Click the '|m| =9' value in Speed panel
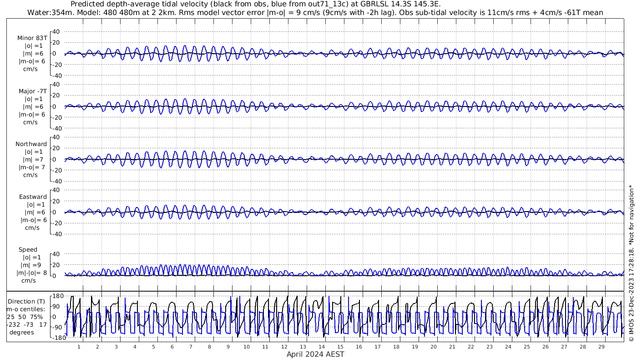Viewport: 637px width, 364px height. [30, 265]
